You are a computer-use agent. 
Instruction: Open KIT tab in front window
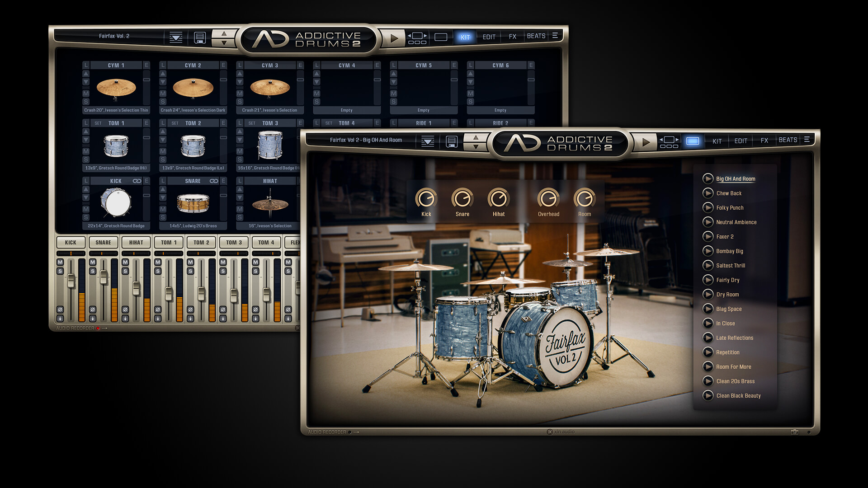tap(717, 141)
